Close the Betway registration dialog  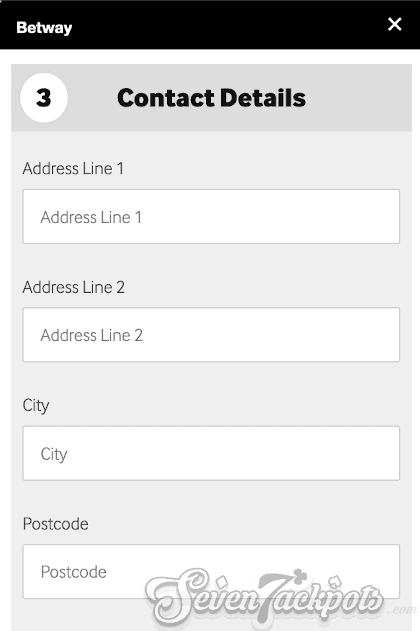tap(395, 24)
